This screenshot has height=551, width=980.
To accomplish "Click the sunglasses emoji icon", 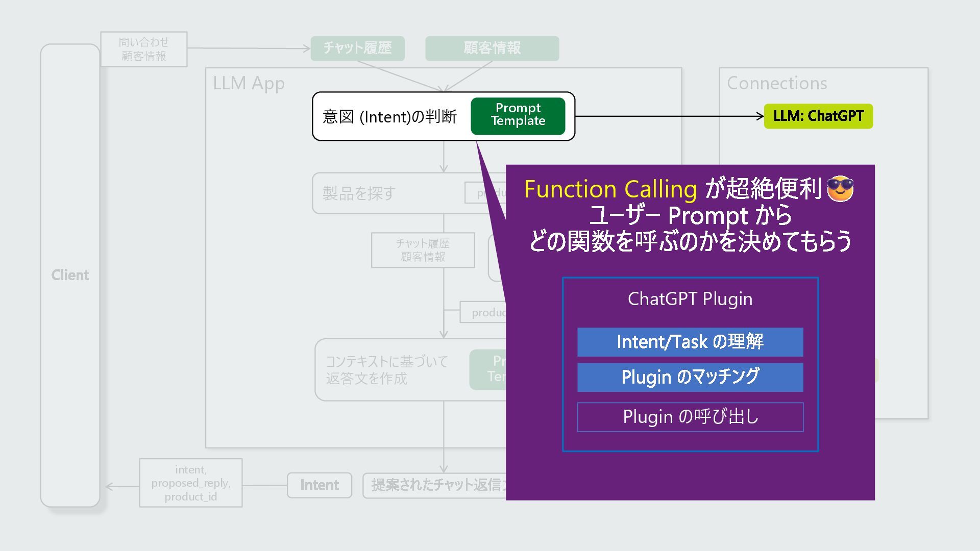I will tap(840, 189).
